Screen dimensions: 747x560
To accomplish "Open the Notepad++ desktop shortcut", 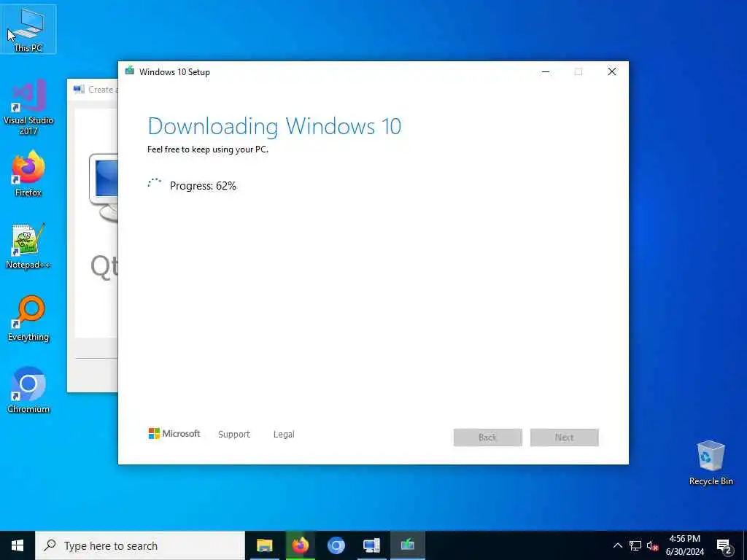I will pos(28,246).
